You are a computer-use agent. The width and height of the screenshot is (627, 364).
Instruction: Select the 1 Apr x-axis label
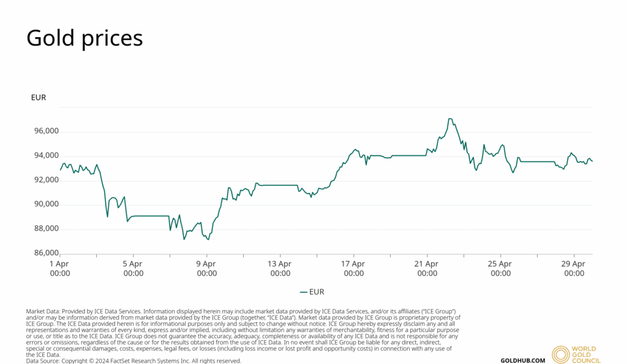coord(60,269)
